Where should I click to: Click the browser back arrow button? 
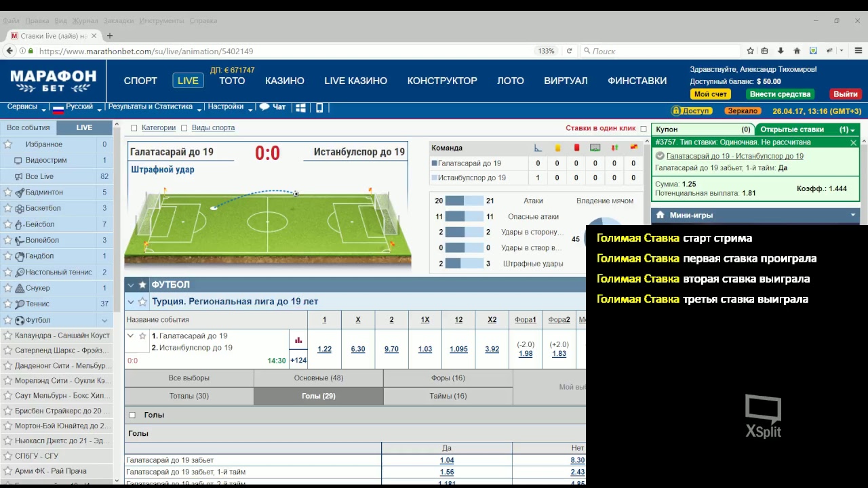tap(9, 51)
